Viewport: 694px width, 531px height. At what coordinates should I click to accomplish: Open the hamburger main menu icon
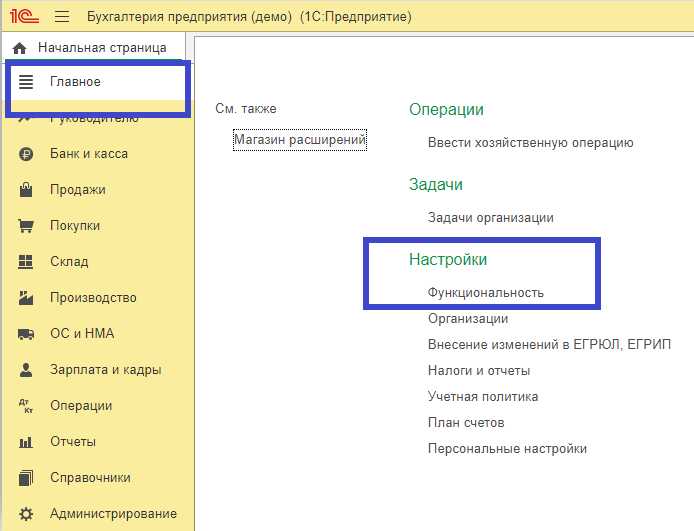tap(62, 17)
